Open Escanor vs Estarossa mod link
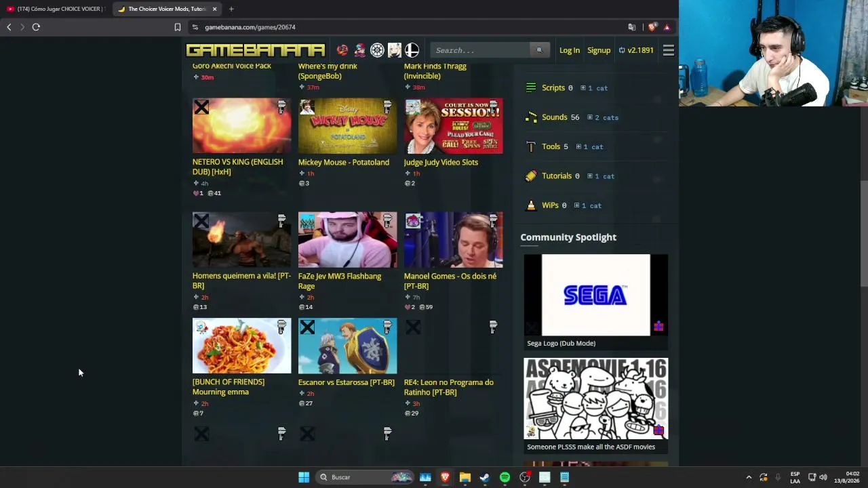868x488 pixels. tap(347, 382)
